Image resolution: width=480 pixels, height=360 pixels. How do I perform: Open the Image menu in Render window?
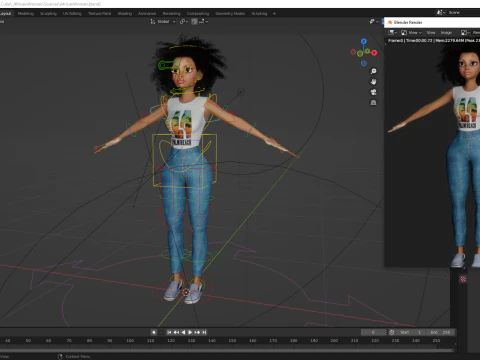446,33
